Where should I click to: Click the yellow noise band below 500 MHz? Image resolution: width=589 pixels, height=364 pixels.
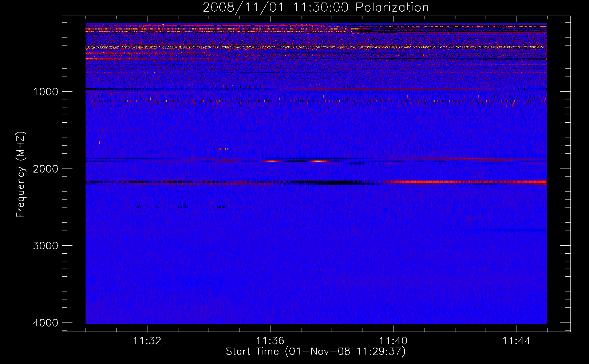[x=316, y=47]
